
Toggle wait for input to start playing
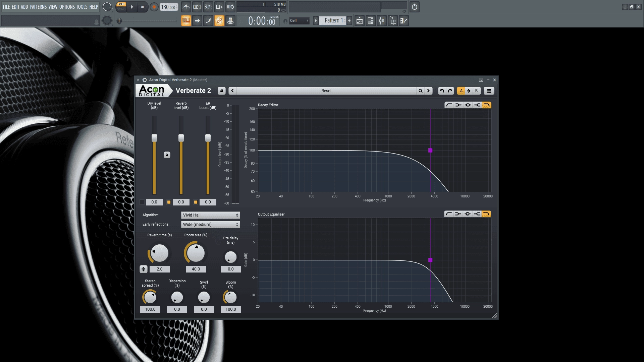pos(197,7)
